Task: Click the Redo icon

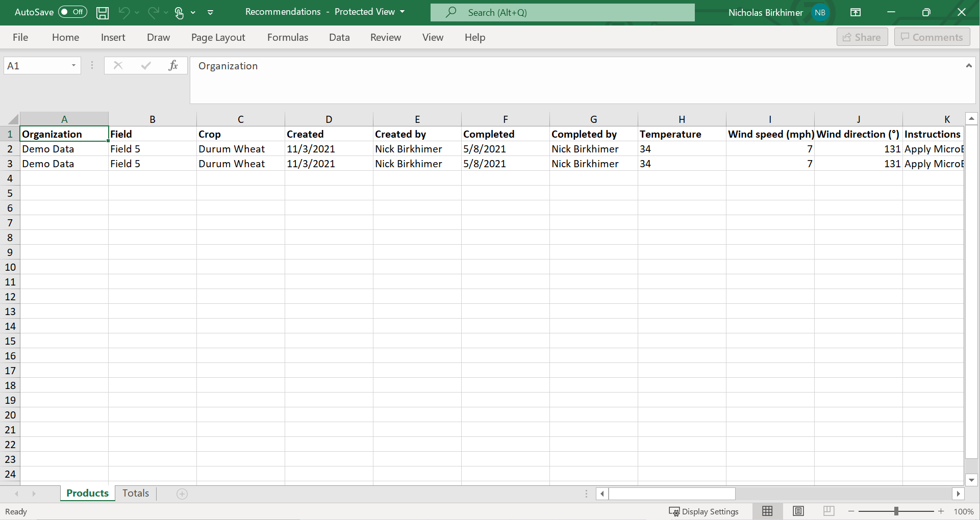Action: pyautogui.click(x=153, y=12)
